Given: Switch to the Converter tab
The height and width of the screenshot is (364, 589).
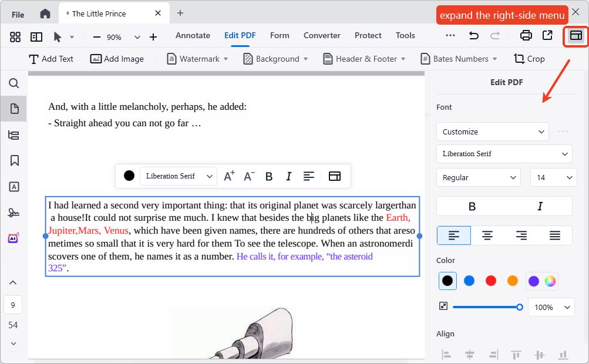Looking at the screenshot, I should (322, 35).
